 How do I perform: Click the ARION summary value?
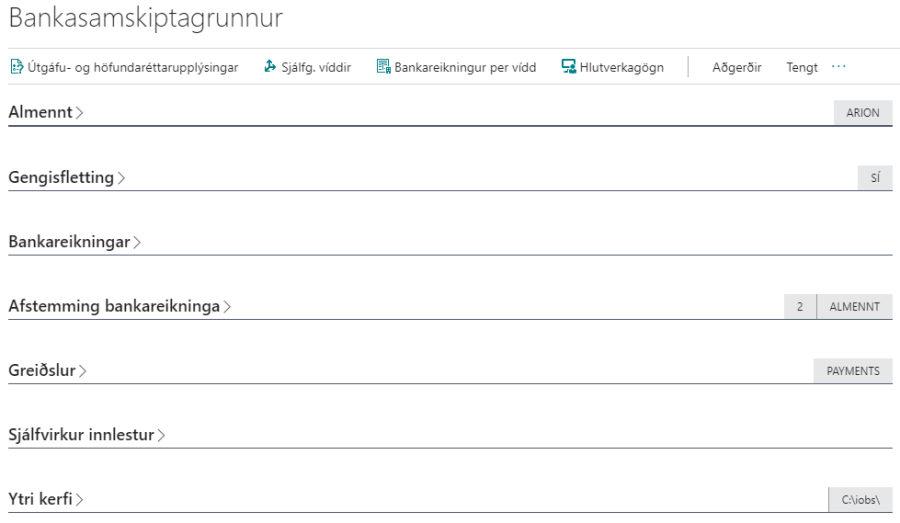coord(862,113)
